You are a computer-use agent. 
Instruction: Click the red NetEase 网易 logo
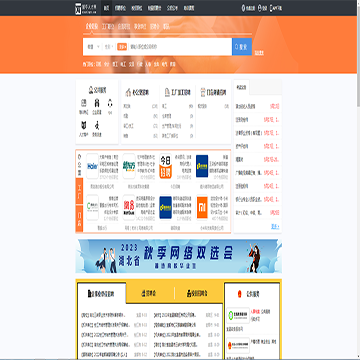(x=129, y=208)
